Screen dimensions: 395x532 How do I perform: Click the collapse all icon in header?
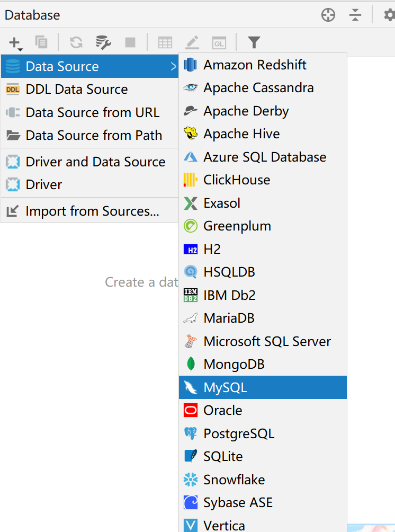[x=355, y=15]
